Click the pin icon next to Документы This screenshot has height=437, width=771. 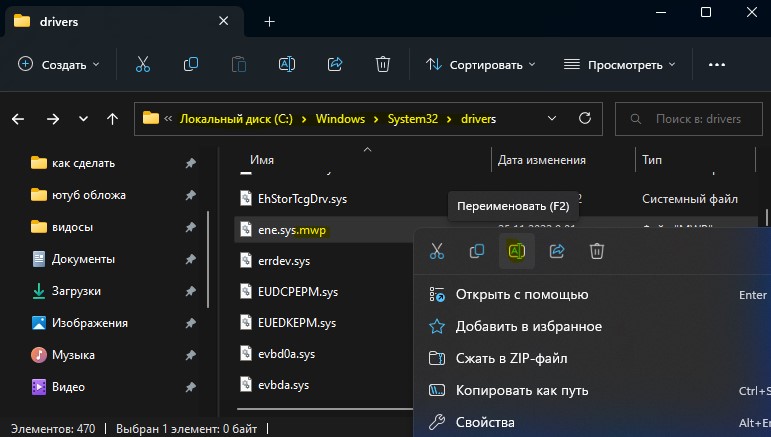[190, 259]
